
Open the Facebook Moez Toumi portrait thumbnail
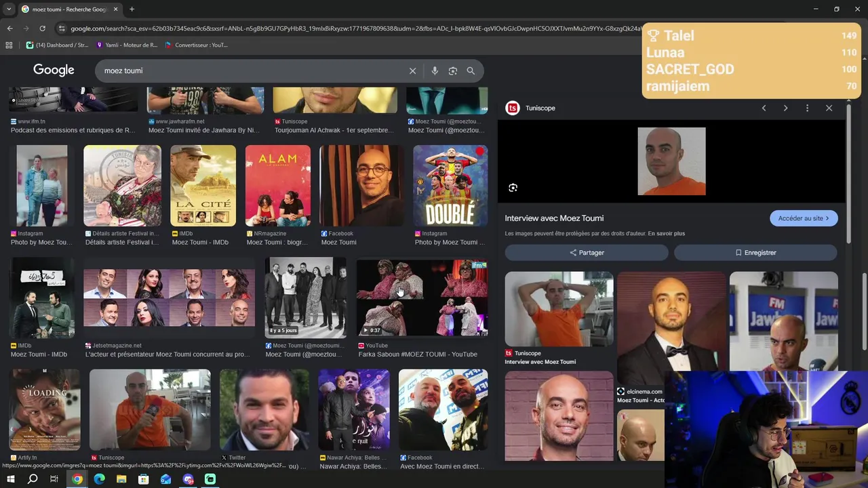point(361,185)
